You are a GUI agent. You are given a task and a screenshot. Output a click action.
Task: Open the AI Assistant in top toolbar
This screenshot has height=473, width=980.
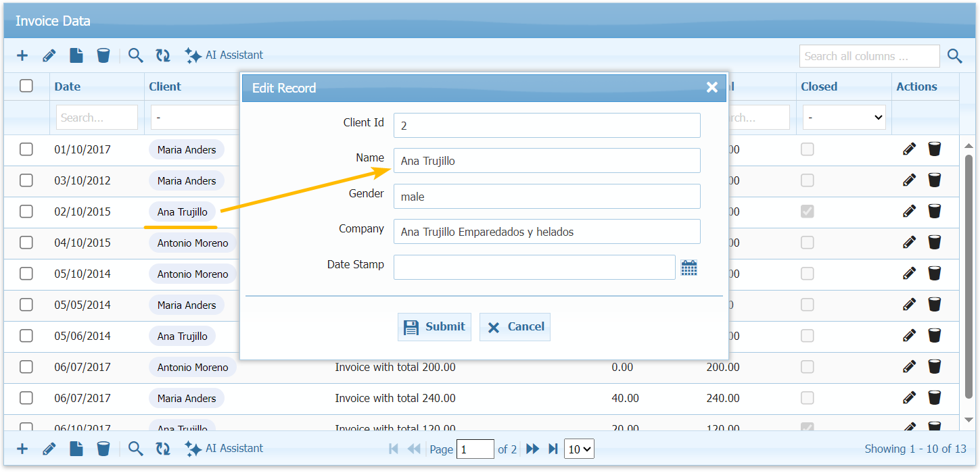225,56
